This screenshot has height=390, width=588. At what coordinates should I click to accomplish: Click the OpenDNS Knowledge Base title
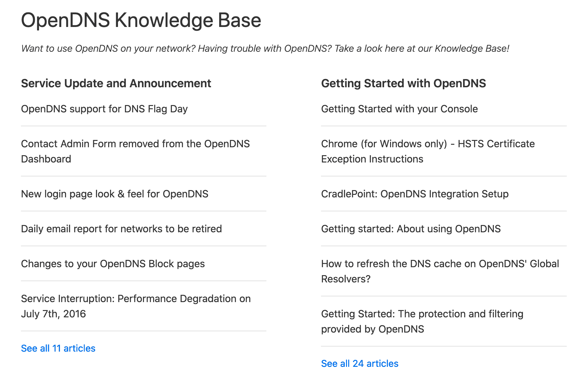pyautogui.click(x=141, y=20)
